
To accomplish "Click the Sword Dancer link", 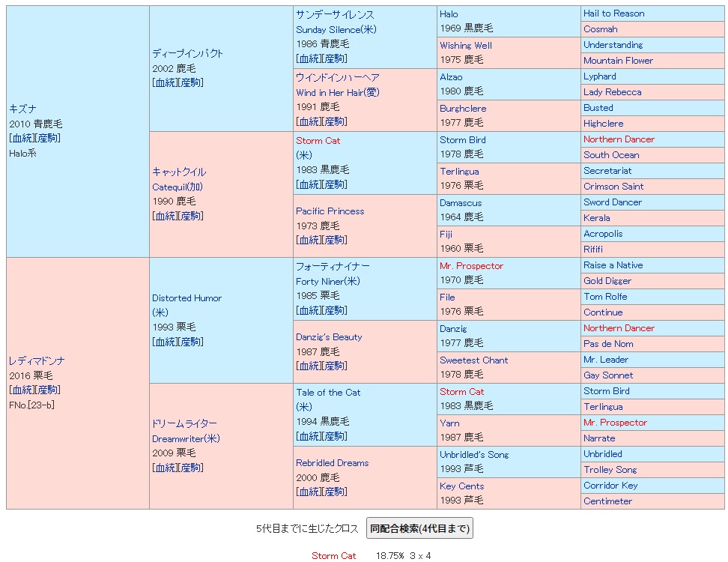I will (x=613, y=202).
